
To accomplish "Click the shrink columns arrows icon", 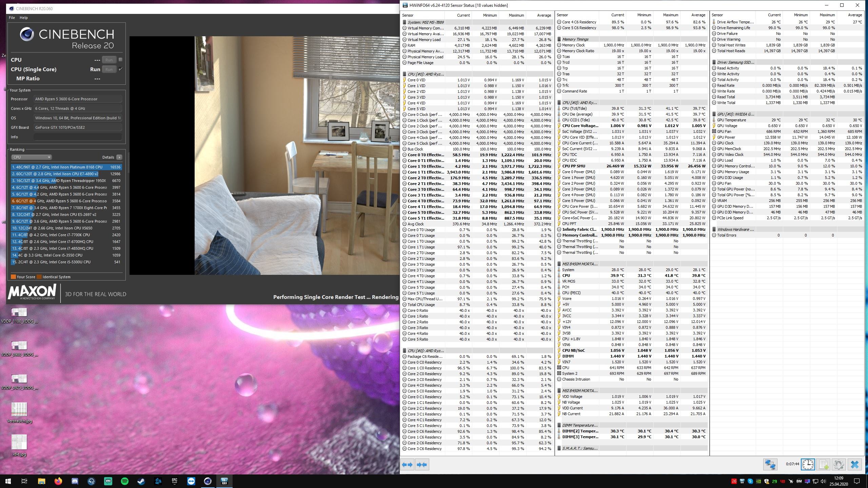I will coord(421,465).
